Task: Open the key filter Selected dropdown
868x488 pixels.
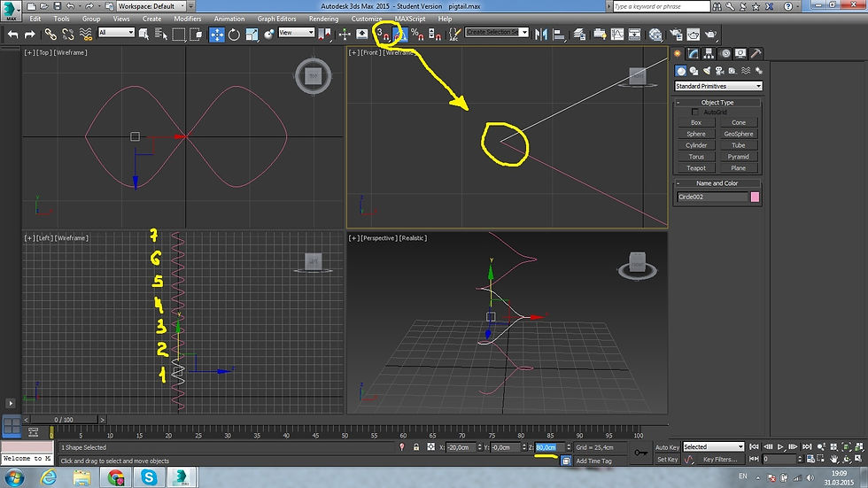Action: (714, 446)
